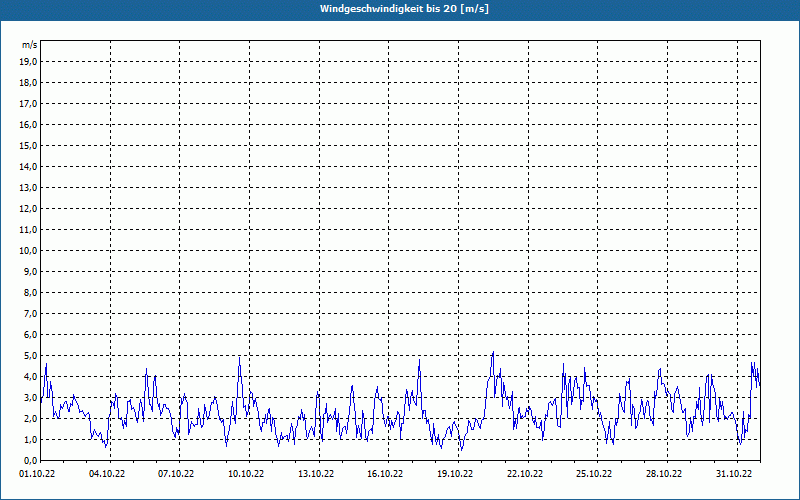Click the y-axis value 7,0
This screenshot has width=800, height=500.
[x=30, y=313]
